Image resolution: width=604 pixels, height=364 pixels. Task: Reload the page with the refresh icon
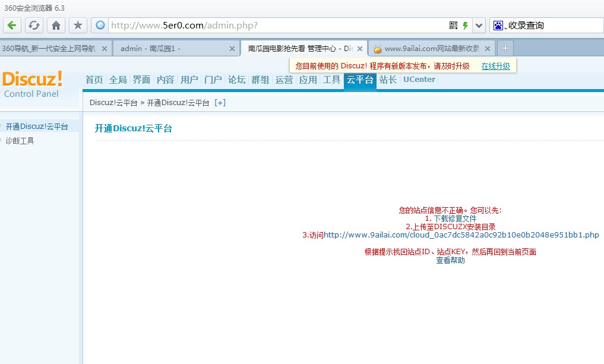[34, 26]
